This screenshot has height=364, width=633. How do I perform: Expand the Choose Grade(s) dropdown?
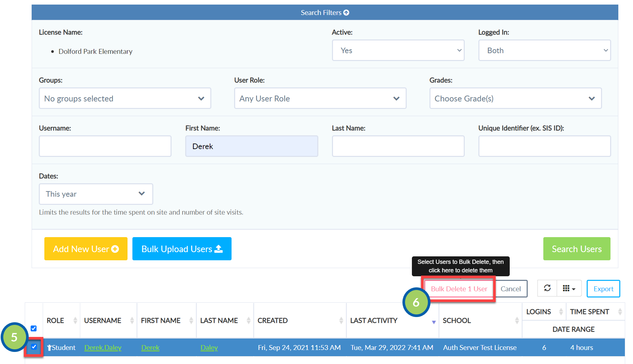[x=516, y=98]
